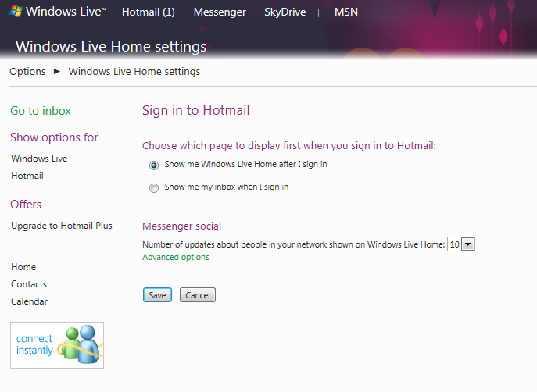The height and width of the screenshot is (392, 537).
Task: Open Hotmail (1) in the top bar
Action: [149, 12]
